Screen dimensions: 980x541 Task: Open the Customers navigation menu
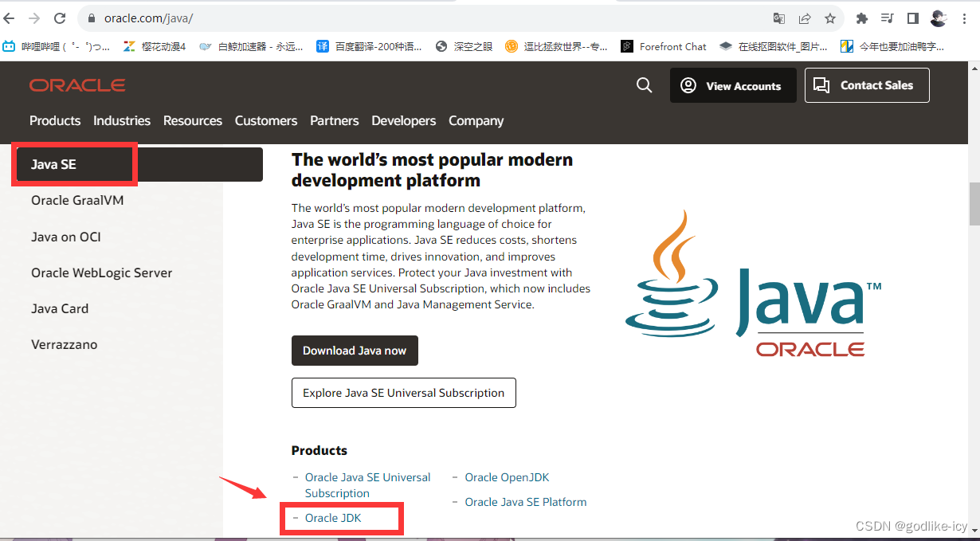pos(266,120)
